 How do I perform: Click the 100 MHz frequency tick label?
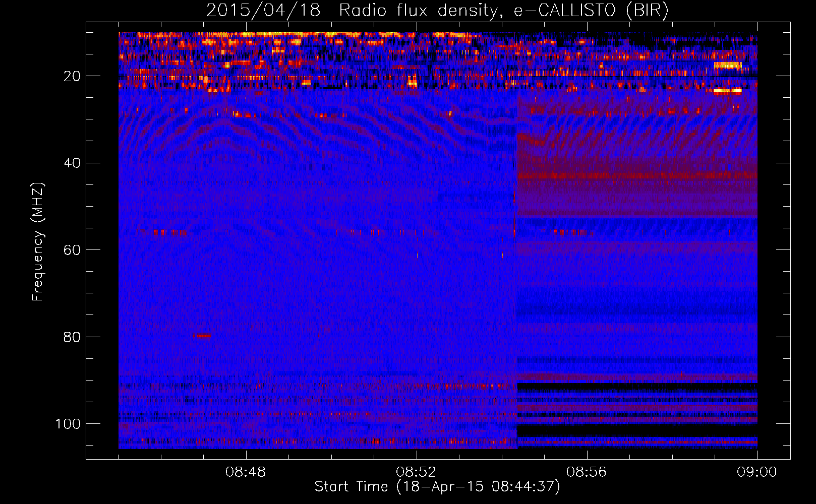[x=68, y=424]
